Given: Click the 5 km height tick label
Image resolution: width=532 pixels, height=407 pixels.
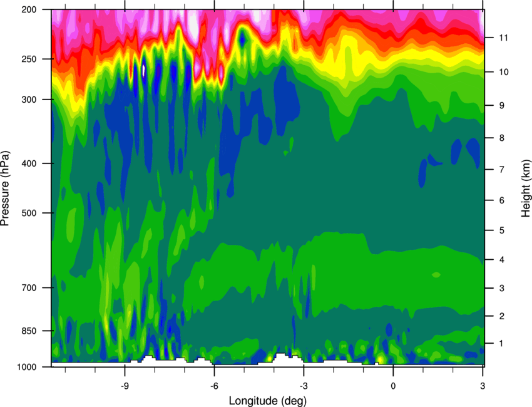Looking at the screenshot, I should click(501, 230).
